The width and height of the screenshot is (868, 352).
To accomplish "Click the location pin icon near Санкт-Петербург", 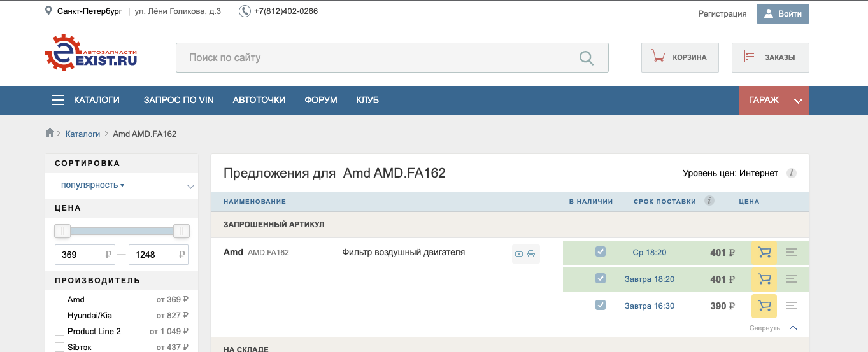I will [x=48, y=11].
